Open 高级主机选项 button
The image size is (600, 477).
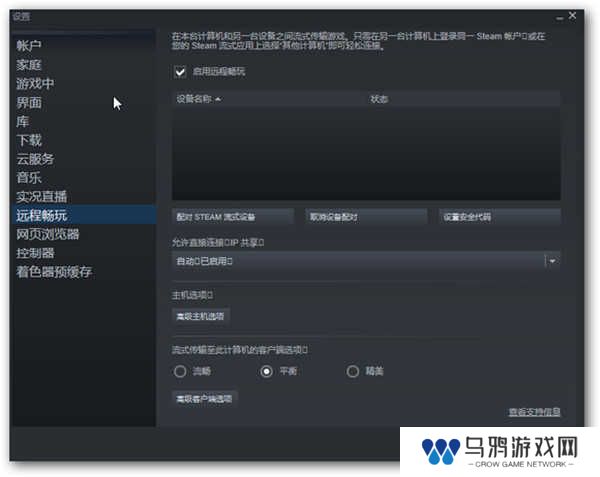tap(200, 316)
